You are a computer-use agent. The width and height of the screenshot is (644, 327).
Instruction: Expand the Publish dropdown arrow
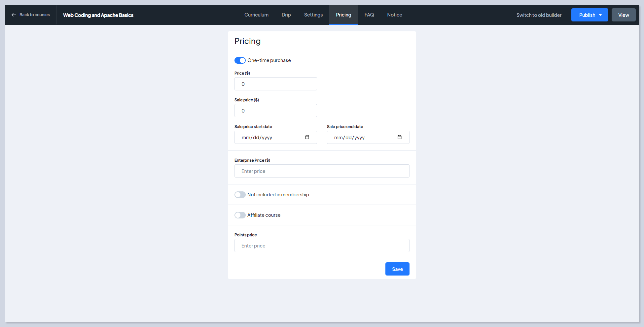[x=600, y=15]
